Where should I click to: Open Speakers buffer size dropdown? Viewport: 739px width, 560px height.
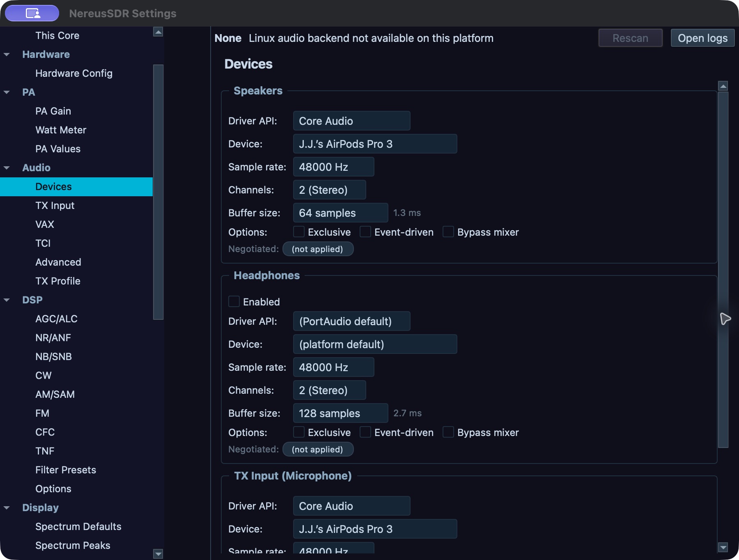[341, 213]
